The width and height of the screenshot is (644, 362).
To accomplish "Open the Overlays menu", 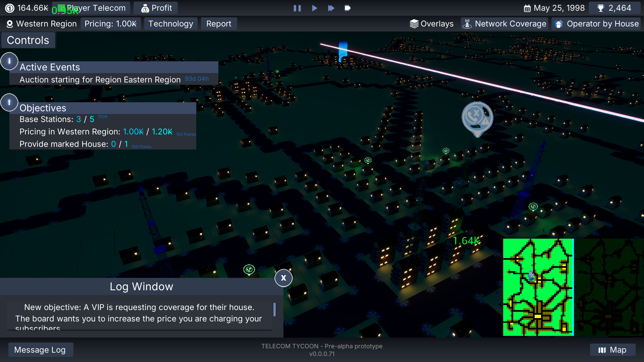I will 432,23.
